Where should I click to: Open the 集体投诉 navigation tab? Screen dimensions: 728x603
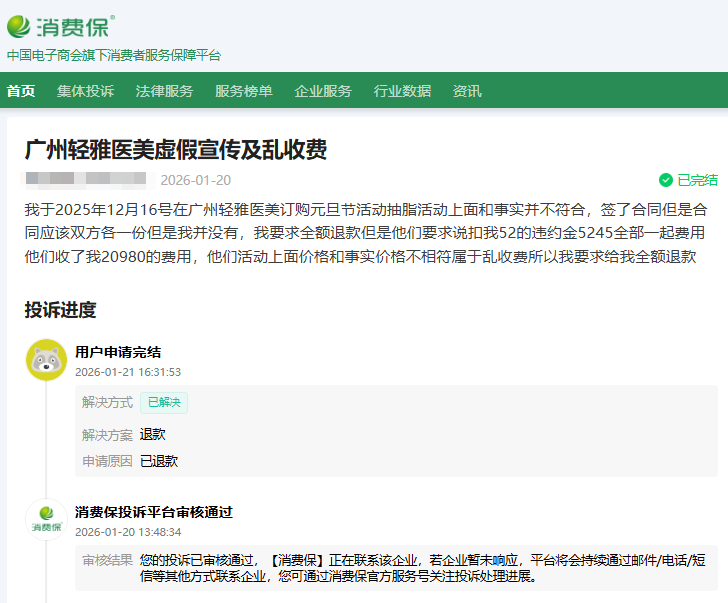pyautogui.click(x=85, y=91)
